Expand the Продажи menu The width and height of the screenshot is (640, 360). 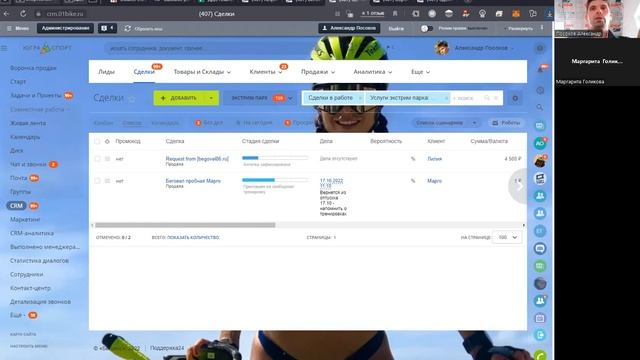tap(318, 72)
